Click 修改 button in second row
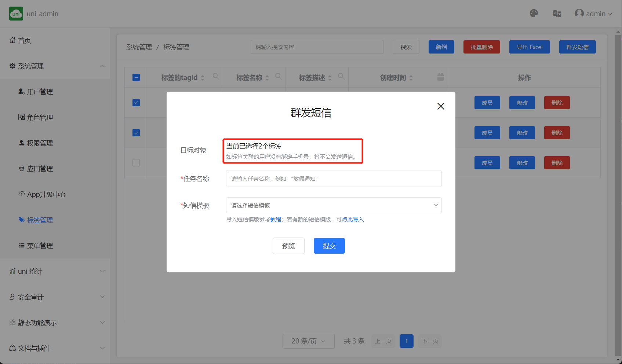Screen dimensions: 622x364 pos(522,133)
